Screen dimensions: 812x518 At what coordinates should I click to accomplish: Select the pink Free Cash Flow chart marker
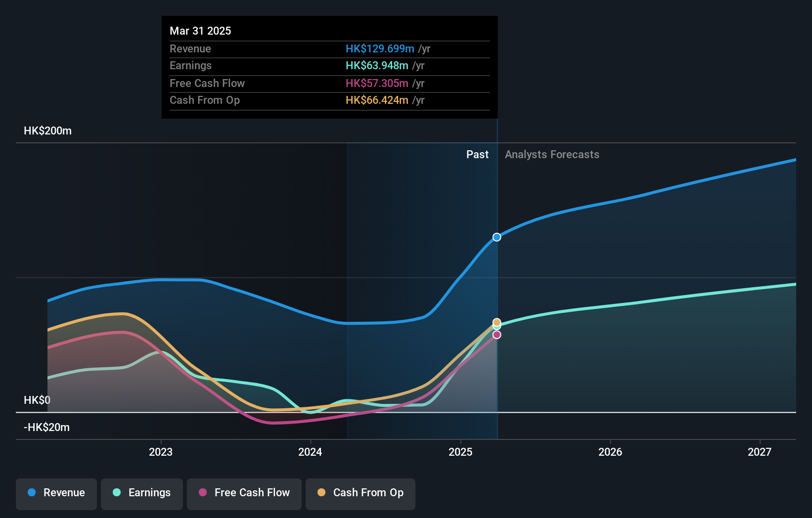coord(496,335)
